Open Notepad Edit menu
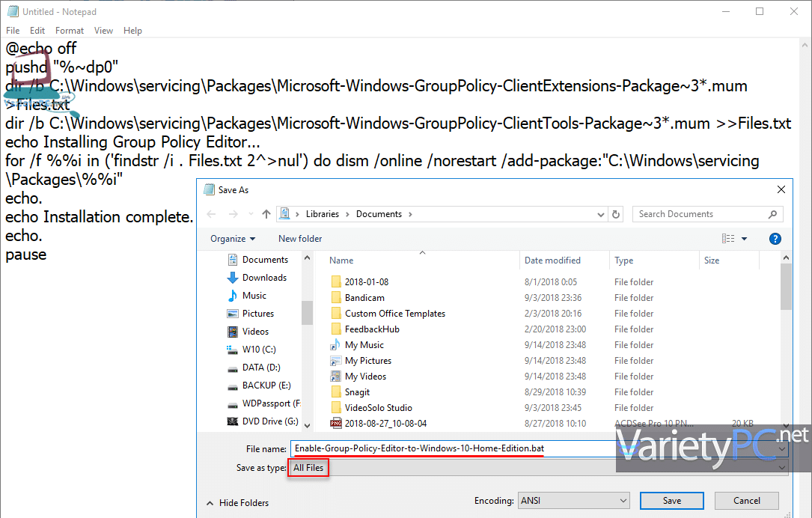 click(37, 31)
